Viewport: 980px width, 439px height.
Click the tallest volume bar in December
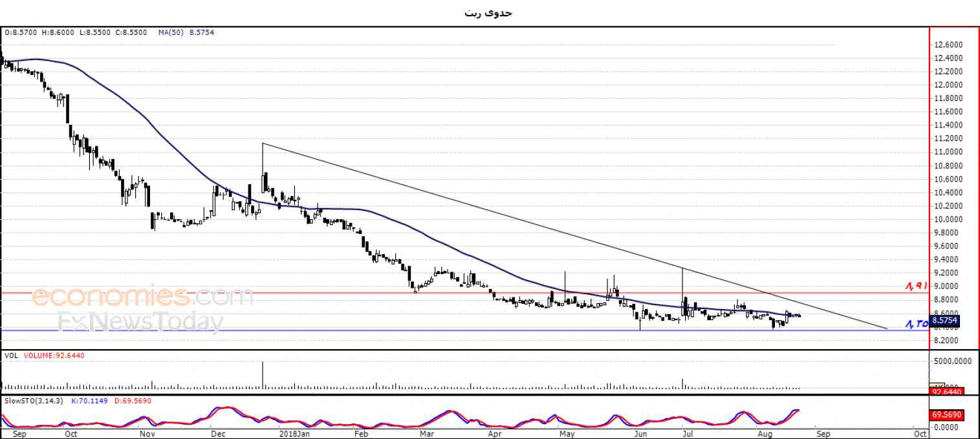[263, 375]
